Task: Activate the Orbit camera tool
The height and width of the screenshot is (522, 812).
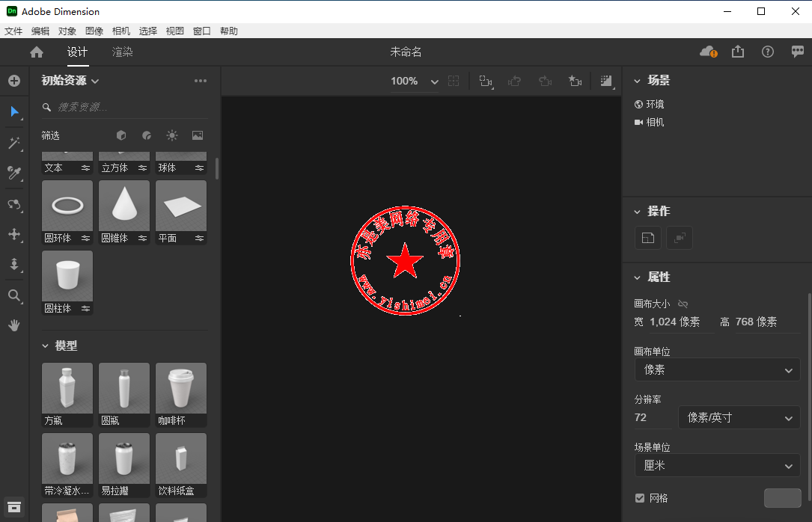Action: [x=14, y=204]
